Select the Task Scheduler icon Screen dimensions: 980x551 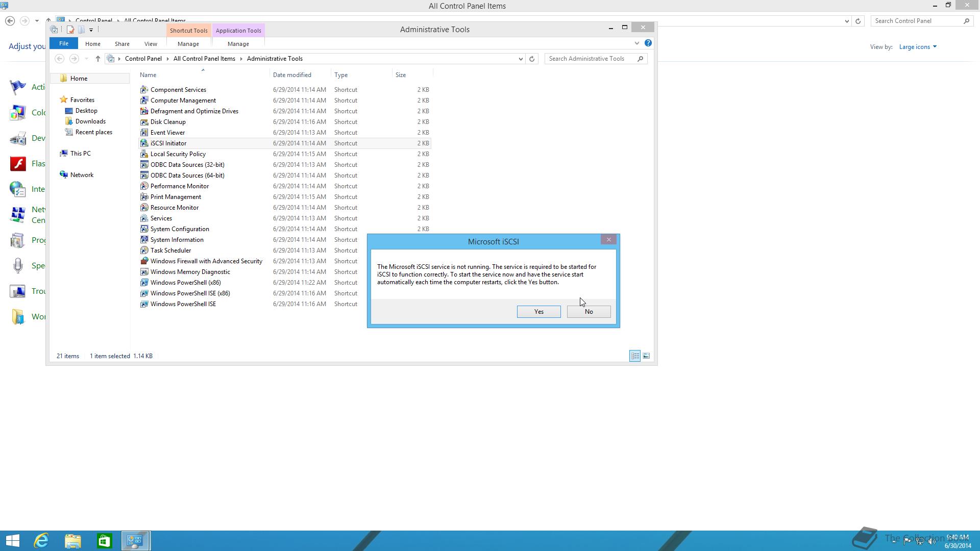(x=144, y=251)
